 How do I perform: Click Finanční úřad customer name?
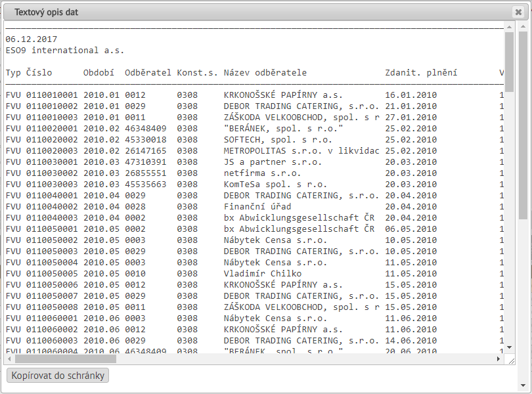pyautogui.click(x=257, y=207)
